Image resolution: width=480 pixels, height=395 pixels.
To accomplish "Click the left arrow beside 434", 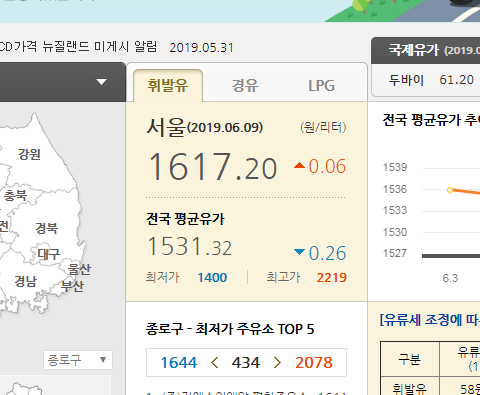I will (215, 363).
